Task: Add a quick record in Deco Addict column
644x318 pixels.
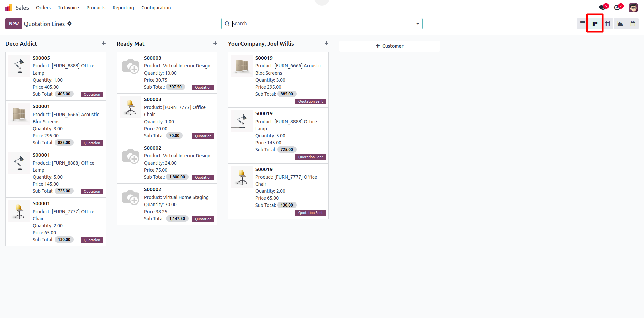Action: pos(104,43)
